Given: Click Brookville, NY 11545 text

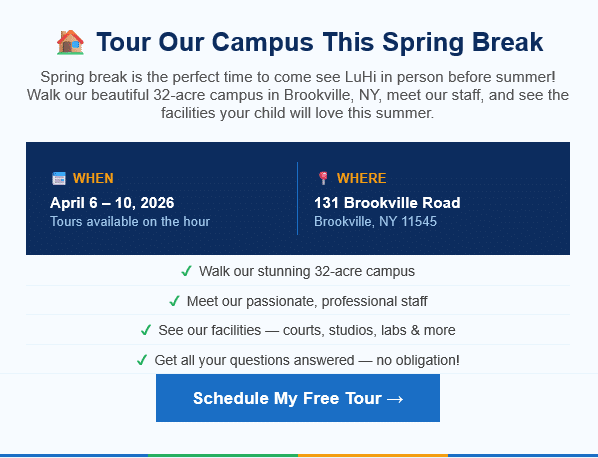Looking at the screenshot, I should pyautogui.click(x=375, y=222).
